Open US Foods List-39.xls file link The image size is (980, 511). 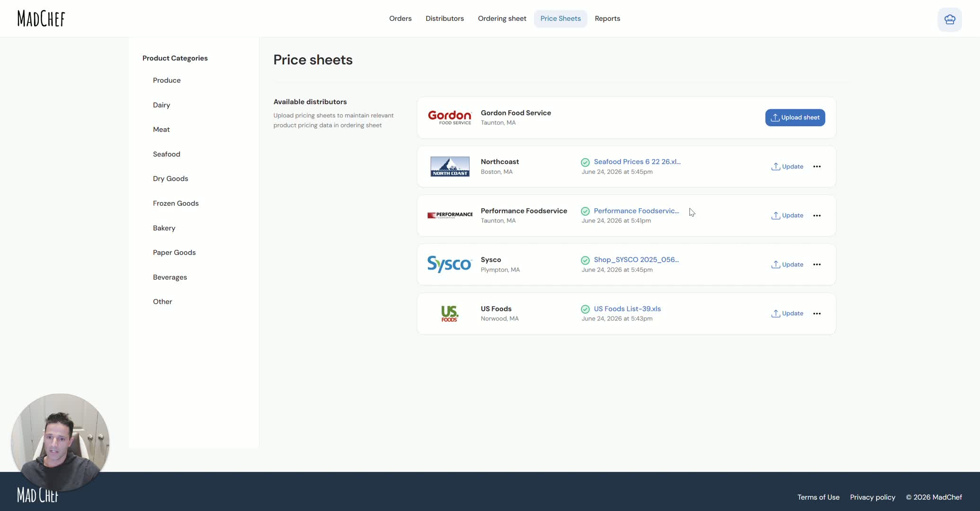[x=627, y=308]
